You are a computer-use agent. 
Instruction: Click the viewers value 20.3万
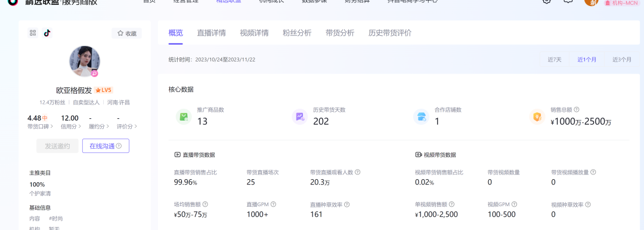click(320, 182)
